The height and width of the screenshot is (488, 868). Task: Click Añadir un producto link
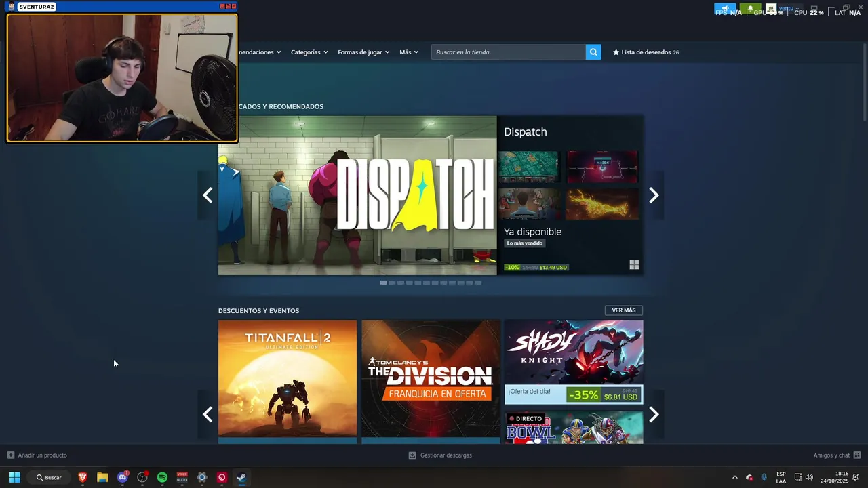[42, 455]
